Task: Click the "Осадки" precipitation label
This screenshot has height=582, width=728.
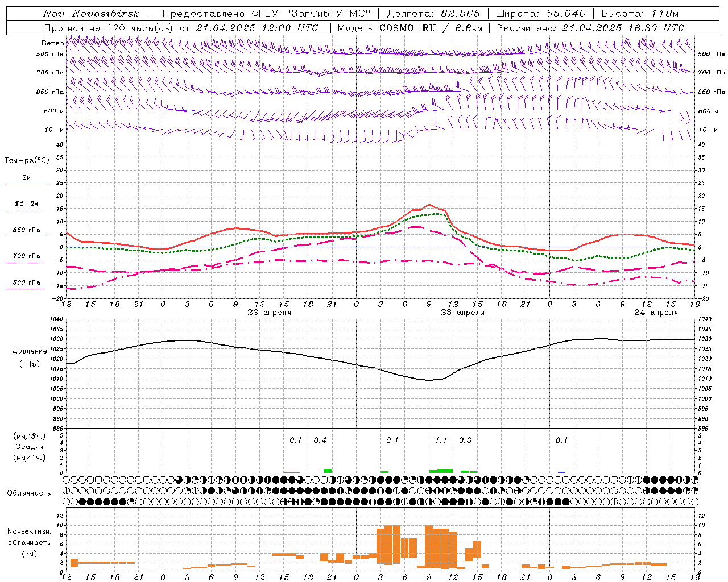Action: click(30, 447)
